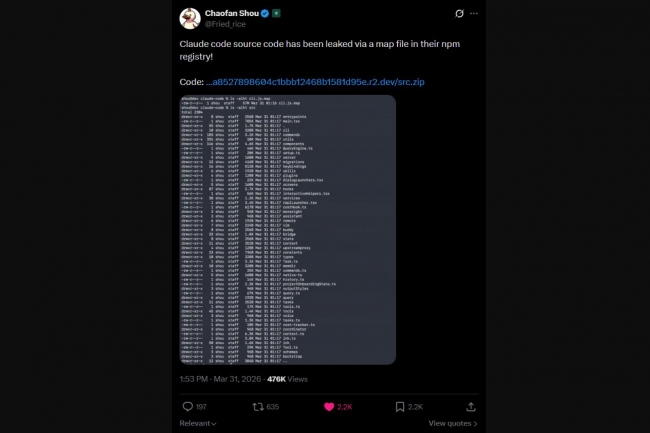Open the three-dot more options menu
650x433 pixels.
coord(474,14)
